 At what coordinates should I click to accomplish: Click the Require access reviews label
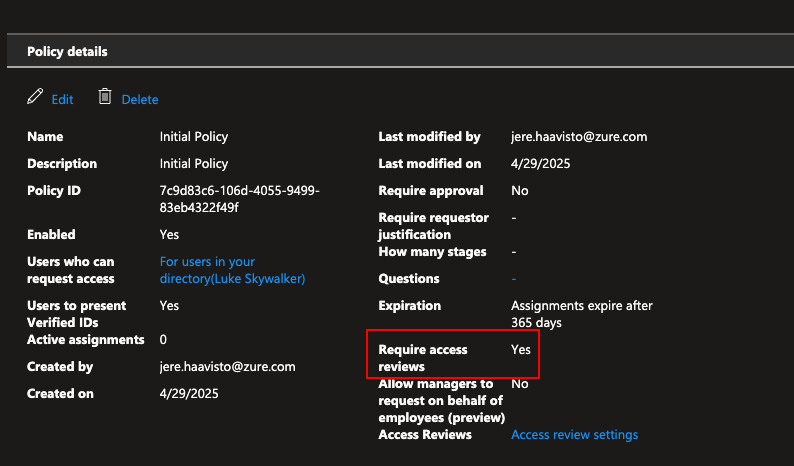423,358
